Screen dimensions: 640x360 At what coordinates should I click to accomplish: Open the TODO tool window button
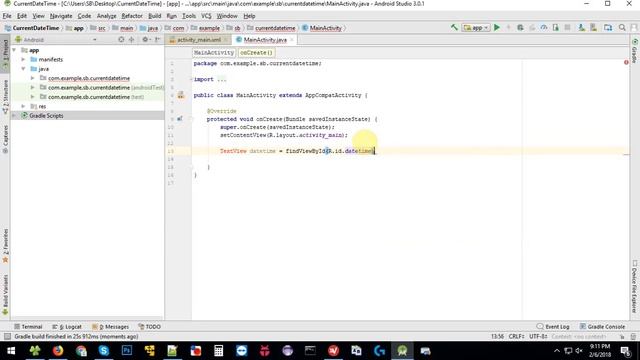pyautogui.click(x=149, y=327)
